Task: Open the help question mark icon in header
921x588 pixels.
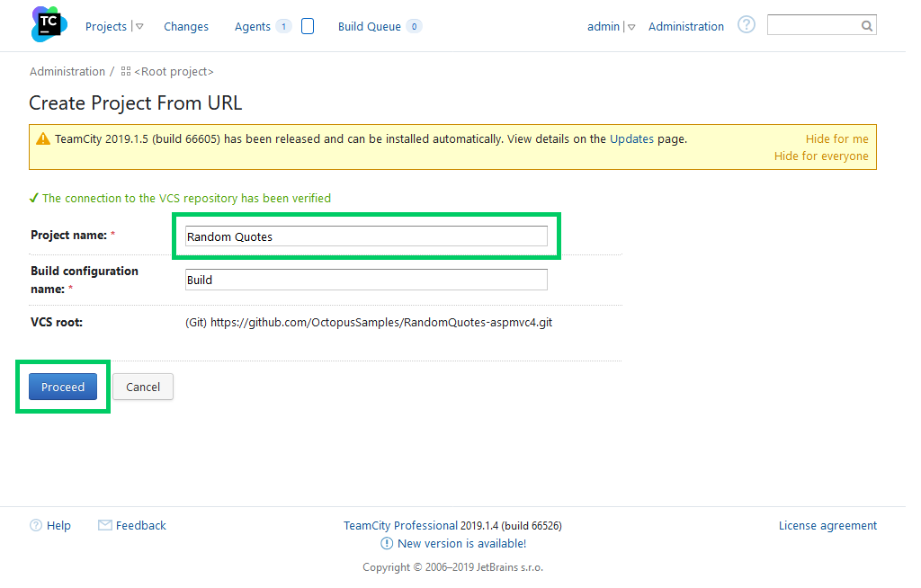Action: [x=746, y=24]
